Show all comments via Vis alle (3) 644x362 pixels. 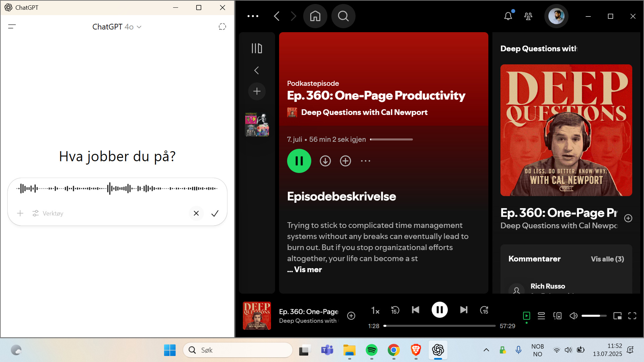607,259
